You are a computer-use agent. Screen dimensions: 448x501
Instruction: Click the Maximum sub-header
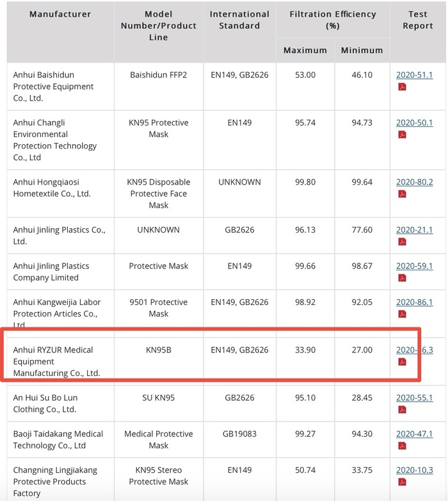305,50
